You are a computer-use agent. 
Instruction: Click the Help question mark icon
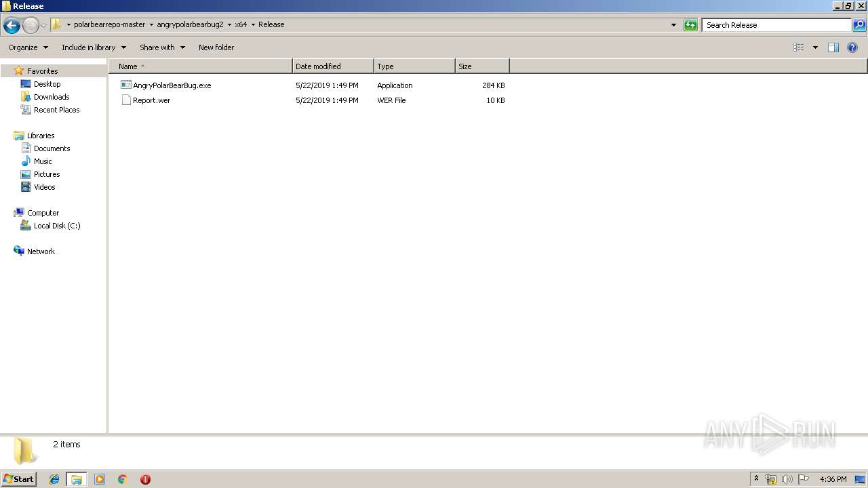853,47
